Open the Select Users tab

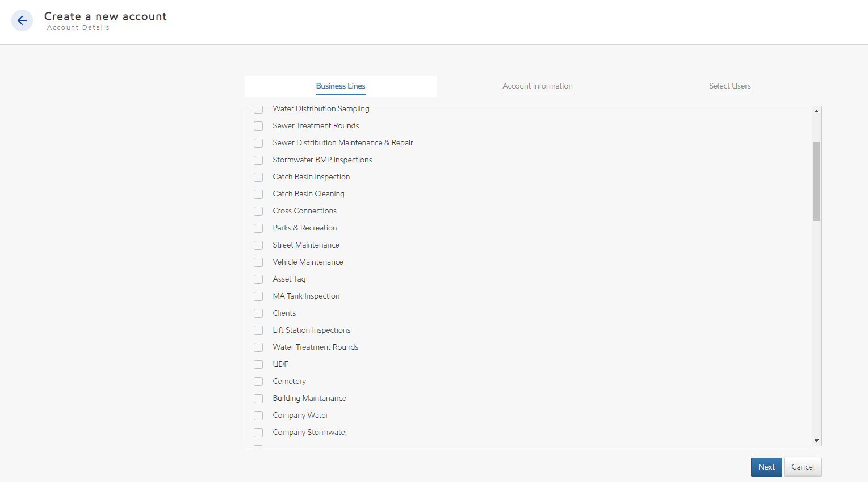[729, 86]
